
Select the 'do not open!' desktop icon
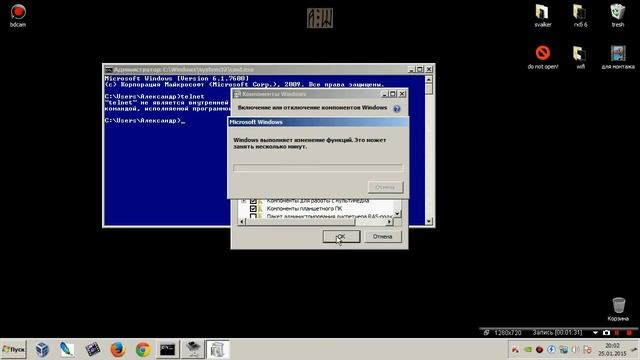tap(542, 57)
